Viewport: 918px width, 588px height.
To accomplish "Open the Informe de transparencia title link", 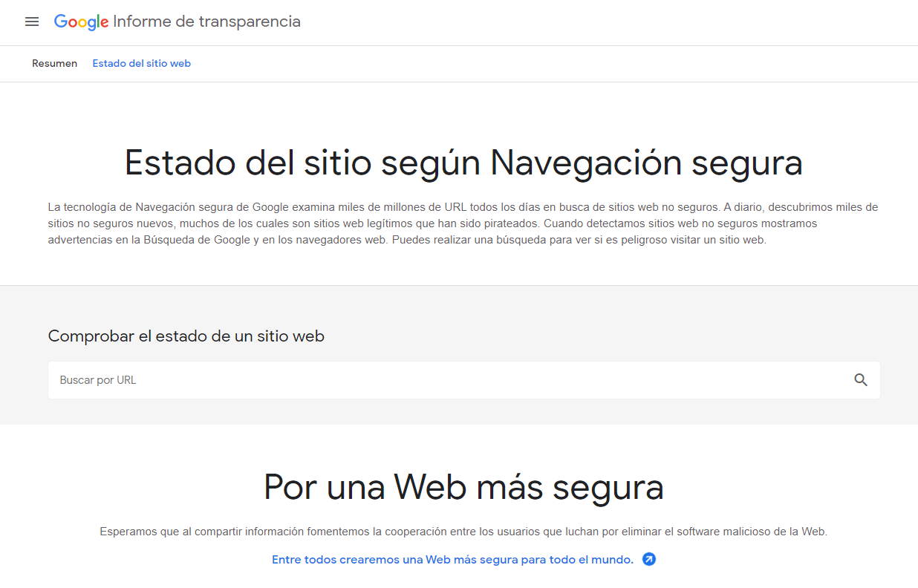I will pyautogui.click(x=206, y=22).
